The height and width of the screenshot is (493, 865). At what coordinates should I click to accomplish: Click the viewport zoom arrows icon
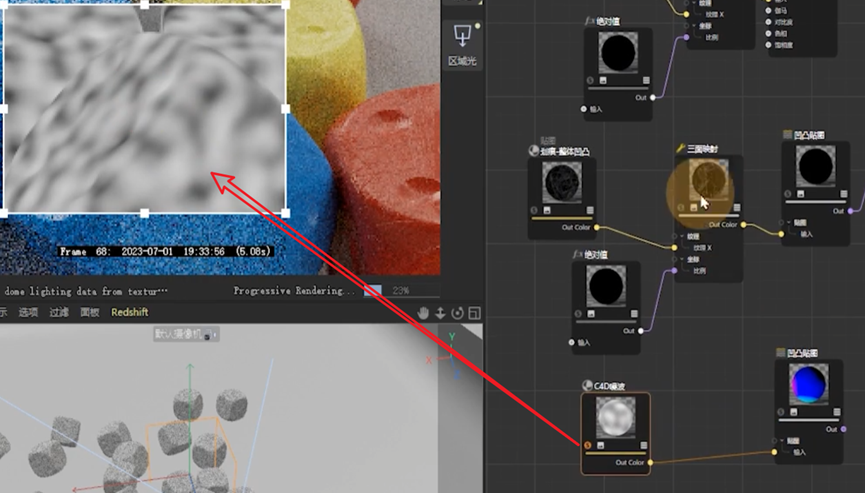pos(441,313)
